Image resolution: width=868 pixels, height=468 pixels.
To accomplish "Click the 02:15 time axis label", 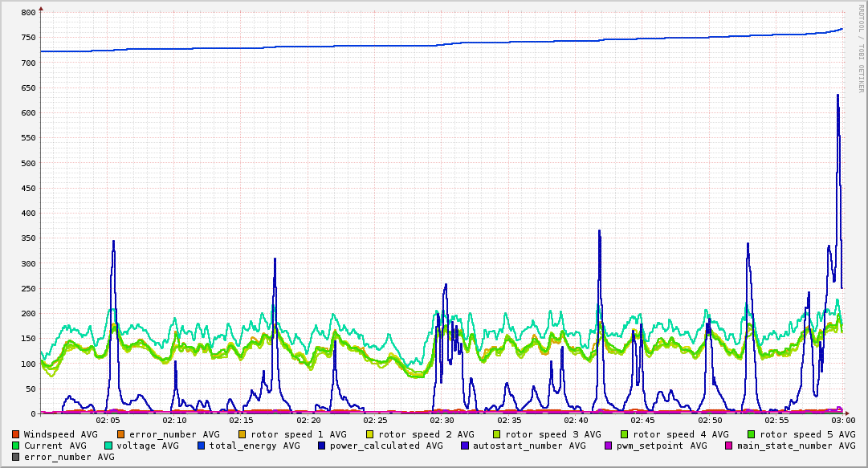I will (242, 421).
